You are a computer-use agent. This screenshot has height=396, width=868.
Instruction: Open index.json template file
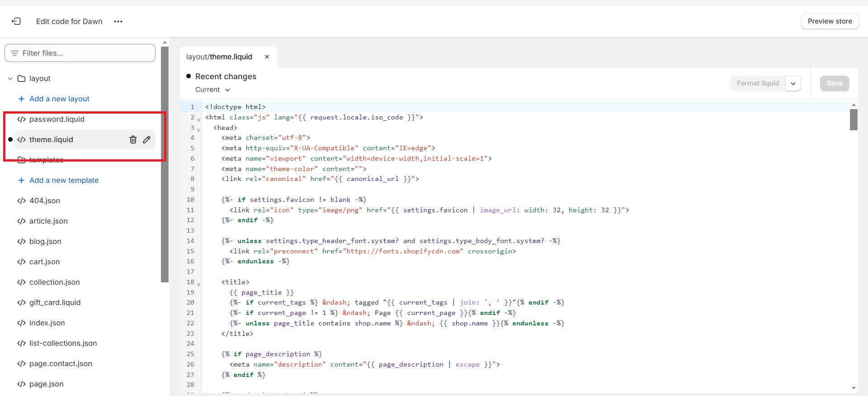[47, 323]
